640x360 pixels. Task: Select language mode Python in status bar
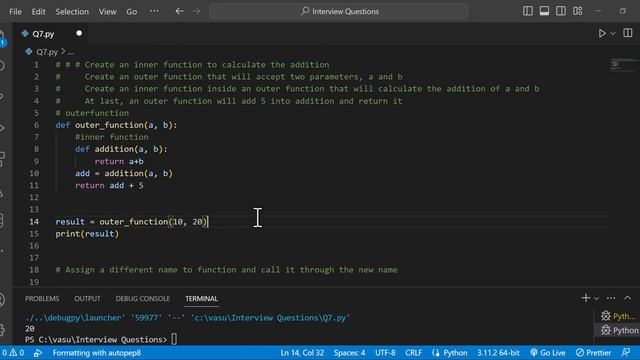pos(455,353)
